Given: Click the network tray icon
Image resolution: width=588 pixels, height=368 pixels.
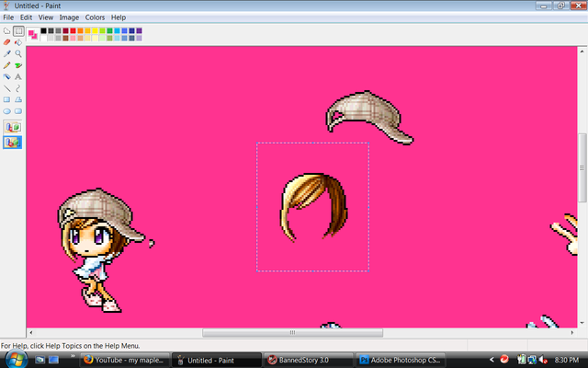Looking at the screenshot, I should (x=532, y=360).
